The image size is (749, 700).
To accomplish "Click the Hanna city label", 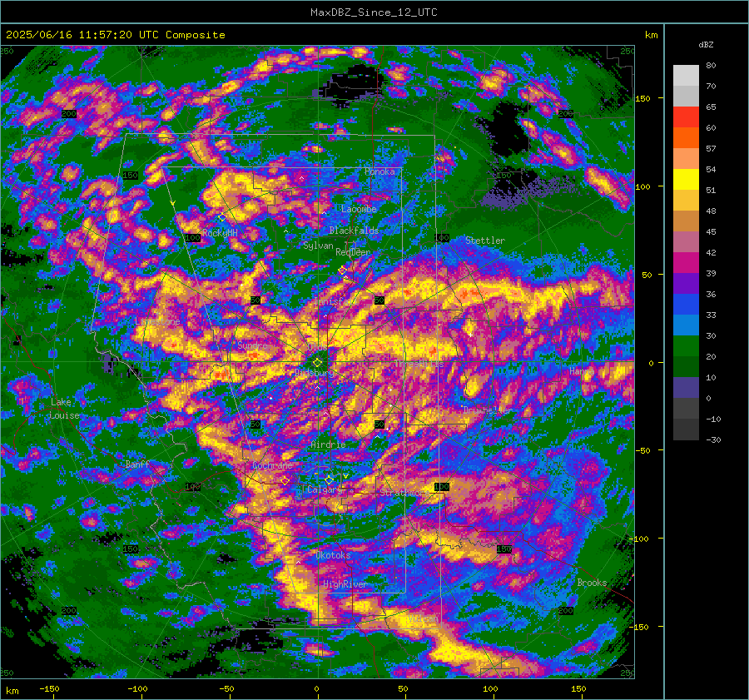I will pos(582,371).
